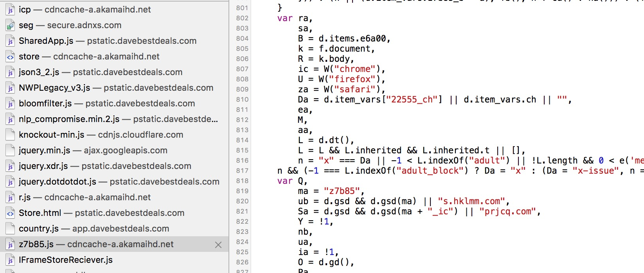Select NWPLegacy_v3.js in the sidebar
Image resolution: width=644 pixels, height=273 pixels.
point(116,88)
